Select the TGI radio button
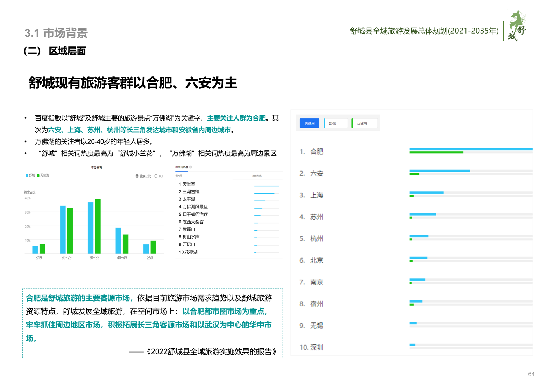 [156, 176]
